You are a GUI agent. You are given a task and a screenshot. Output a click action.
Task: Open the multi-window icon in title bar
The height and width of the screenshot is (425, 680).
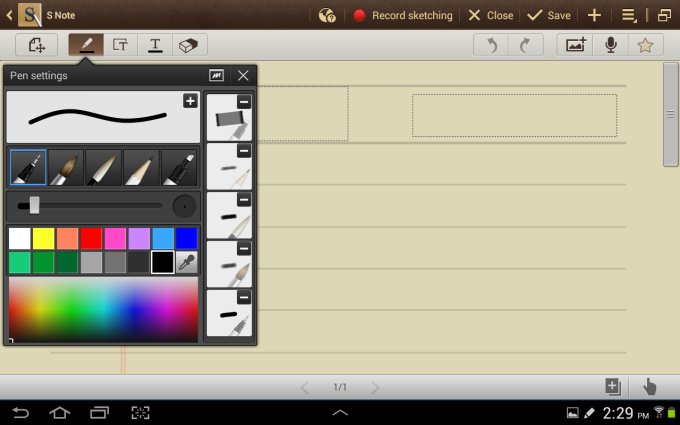click(x=664, y=16)
